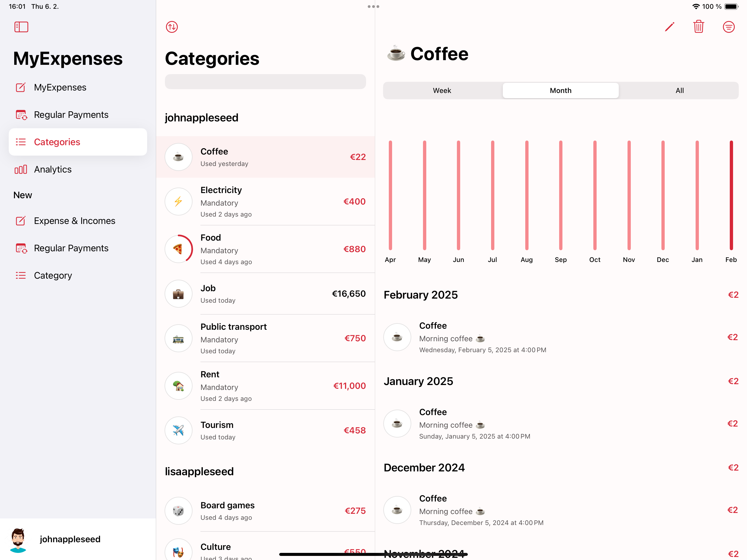747x560 pixels.
Task: Open Analytics in the sidebar
Action: coord(78,170)
